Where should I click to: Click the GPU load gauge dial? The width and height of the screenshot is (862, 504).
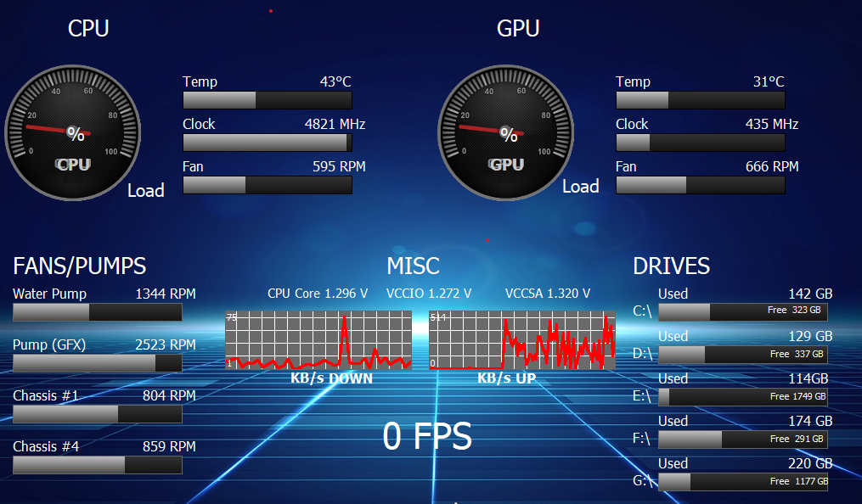pyautogui.click(x=506, y=133)
